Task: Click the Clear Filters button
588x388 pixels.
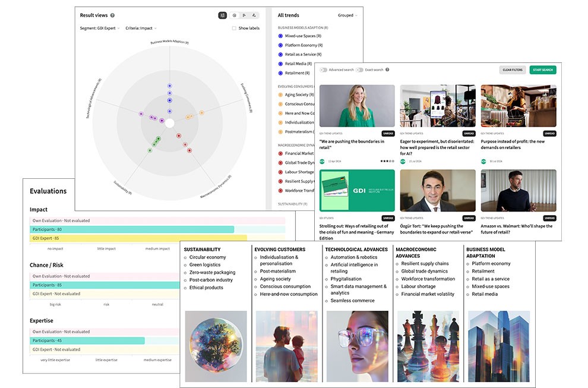Action: click(513, 70)
